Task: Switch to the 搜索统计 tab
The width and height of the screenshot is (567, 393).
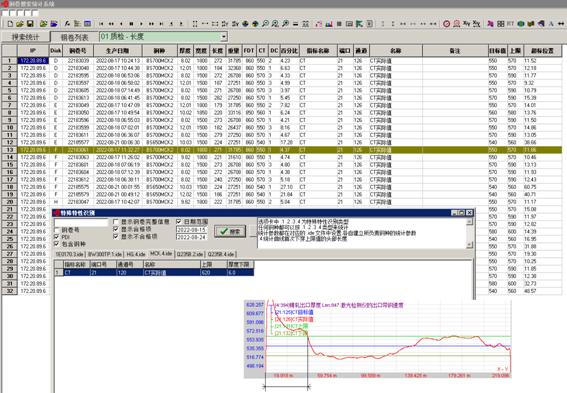Action: tap(25, 37)
